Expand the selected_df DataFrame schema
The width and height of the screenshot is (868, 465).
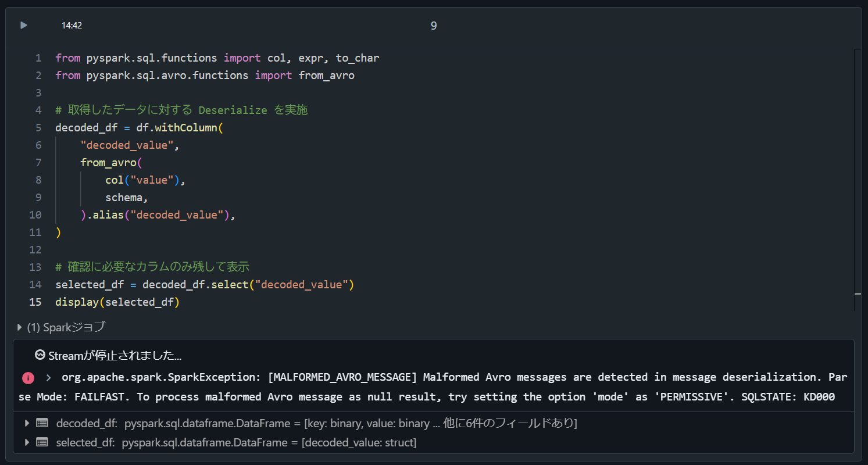pyautogui.click(x=27, y=442)
